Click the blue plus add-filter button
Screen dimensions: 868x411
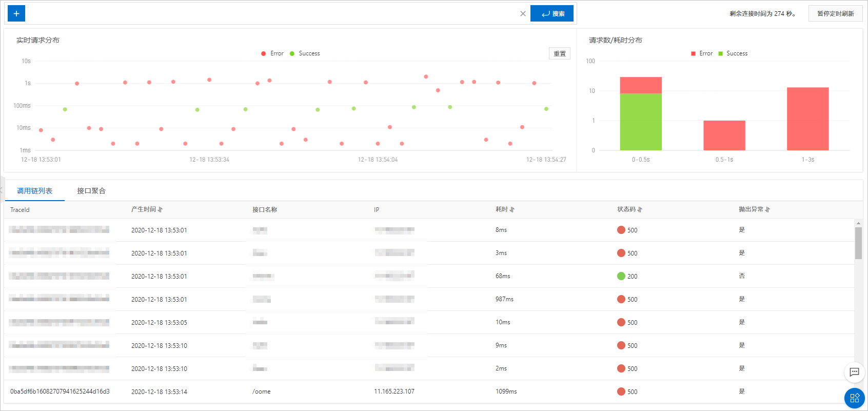[16, 13]
